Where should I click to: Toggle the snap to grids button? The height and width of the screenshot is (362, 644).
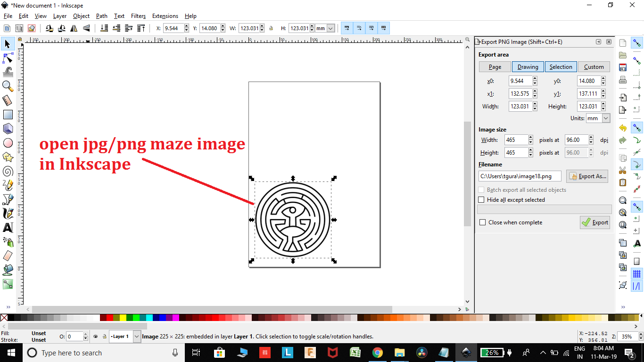coord(637,274)
